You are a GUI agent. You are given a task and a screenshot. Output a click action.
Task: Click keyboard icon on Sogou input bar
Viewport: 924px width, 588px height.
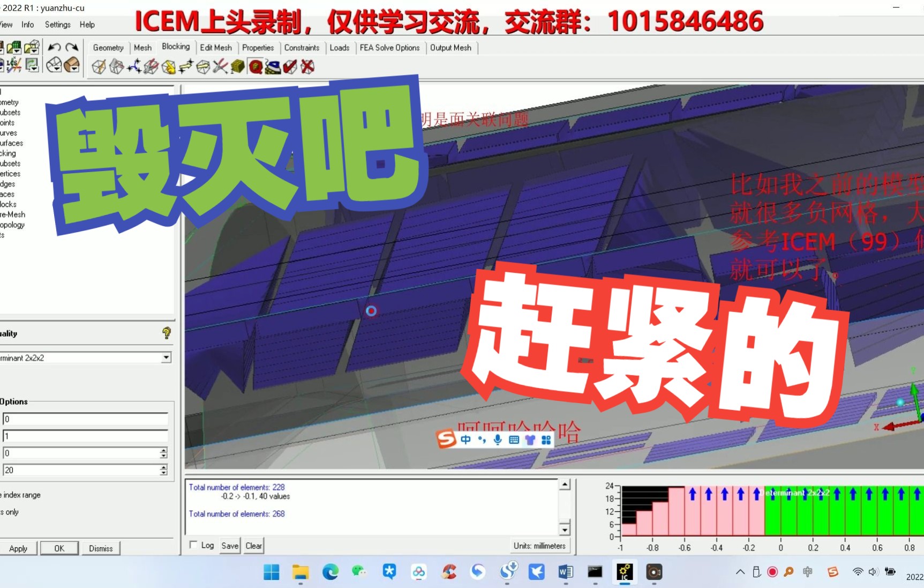(x=514, y=440)
